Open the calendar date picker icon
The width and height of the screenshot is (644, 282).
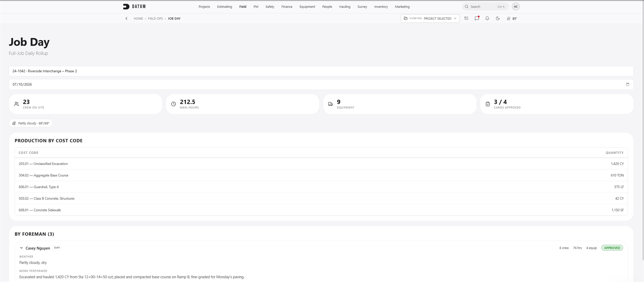627,84
